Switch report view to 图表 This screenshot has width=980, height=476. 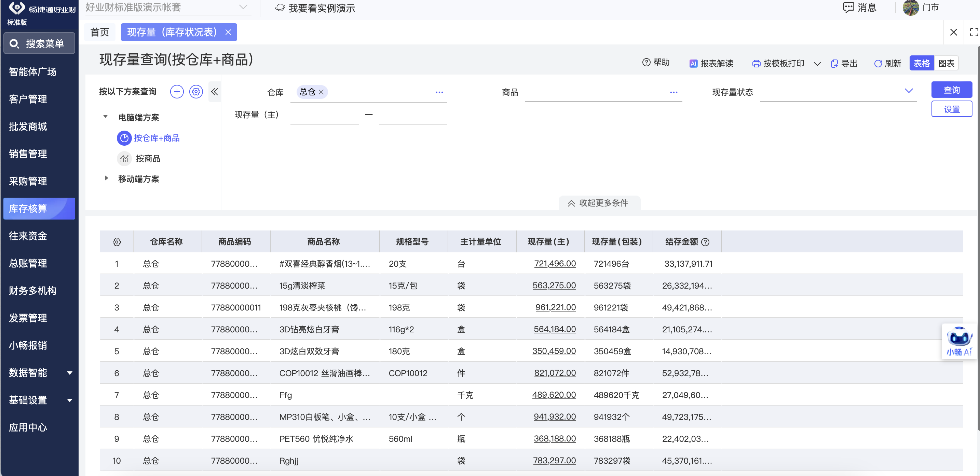946,63
